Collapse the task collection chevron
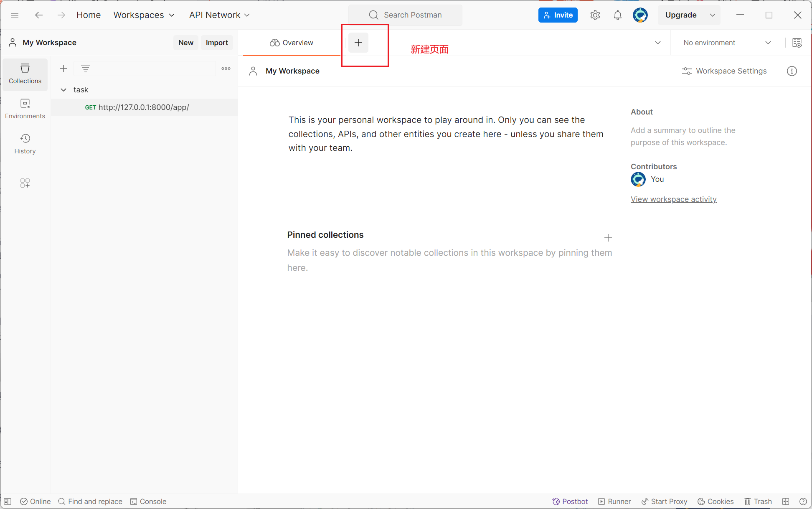The image size is (812, 509). [x=63, y=90]
